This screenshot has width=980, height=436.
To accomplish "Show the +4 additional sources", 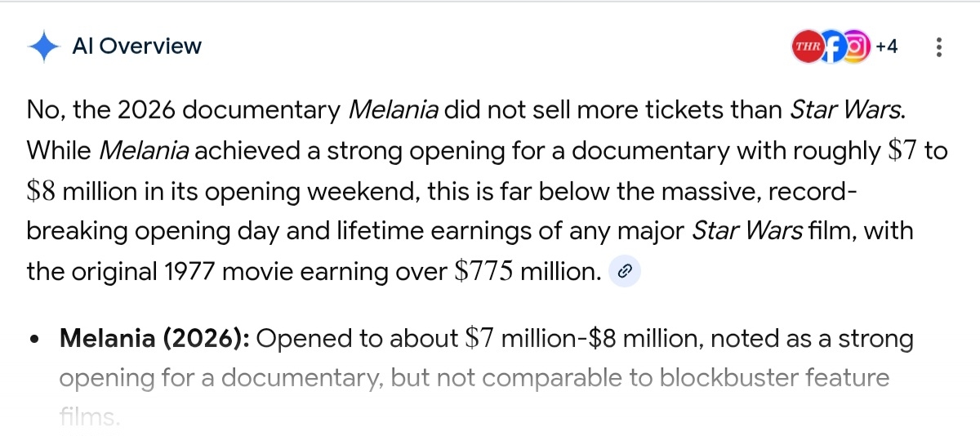I will [886, 47].
